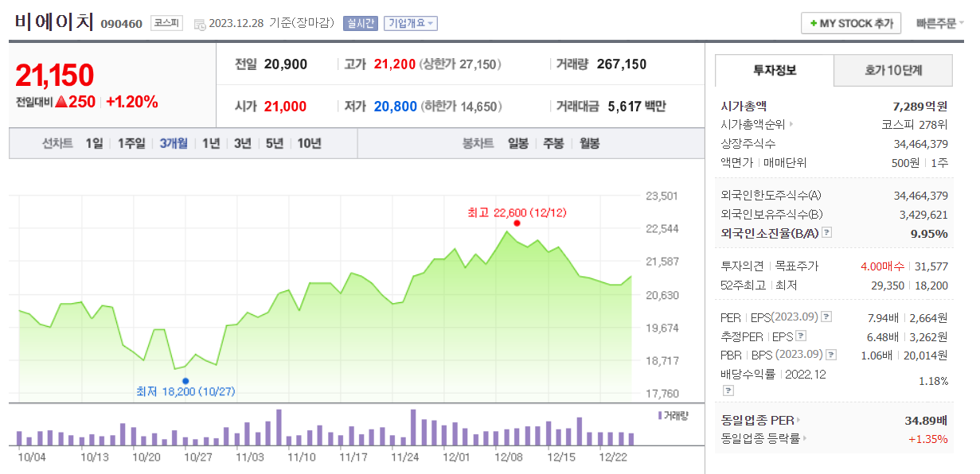Click help icon next to PBR BPS(2023.09)

[832, 355]
